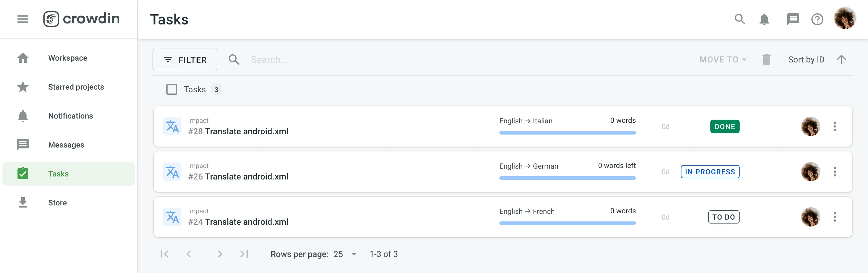Click the trash delete icon
Viewport: 868px width, 273px height.
click(766, 60)
